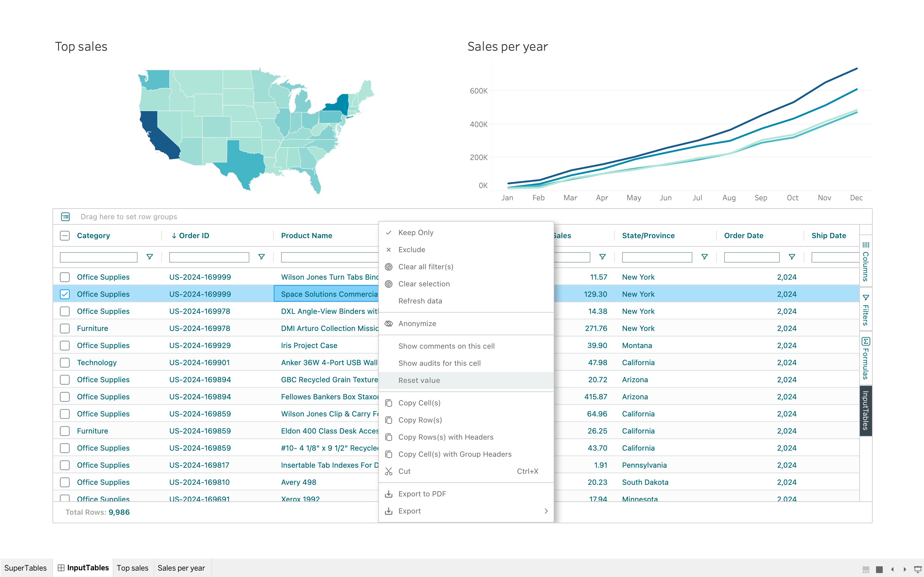Switch to the Top sales sheet tab
Viewport: 924px width, 577px height.
(x=132, y=568)
